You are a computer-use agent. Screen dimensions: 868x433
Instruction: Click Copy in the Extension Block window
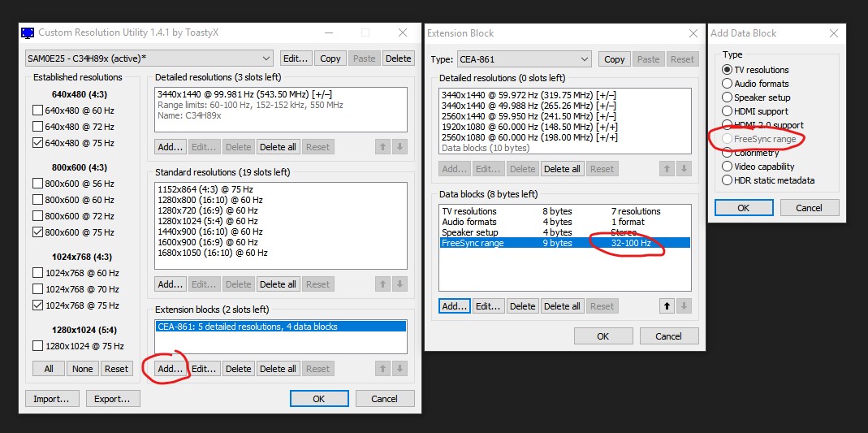pos(615,59)
